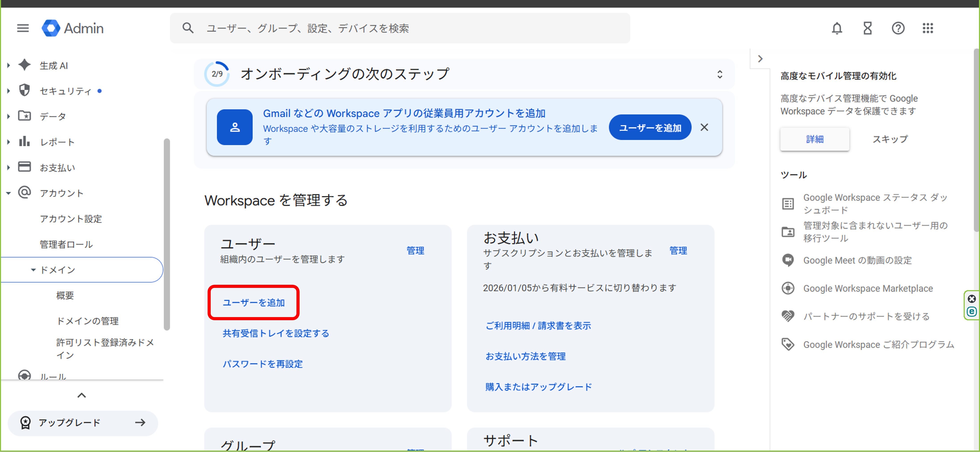Open the help question mark icon

pyautogui.click(x=898, y=28)
